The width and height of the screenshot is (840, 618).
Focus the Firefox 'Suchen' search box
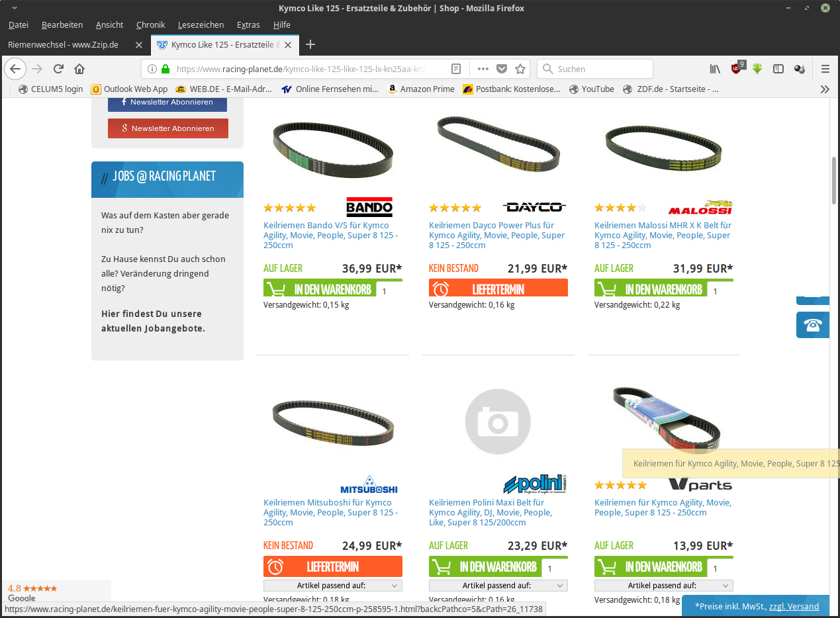(x=595, y=69)
